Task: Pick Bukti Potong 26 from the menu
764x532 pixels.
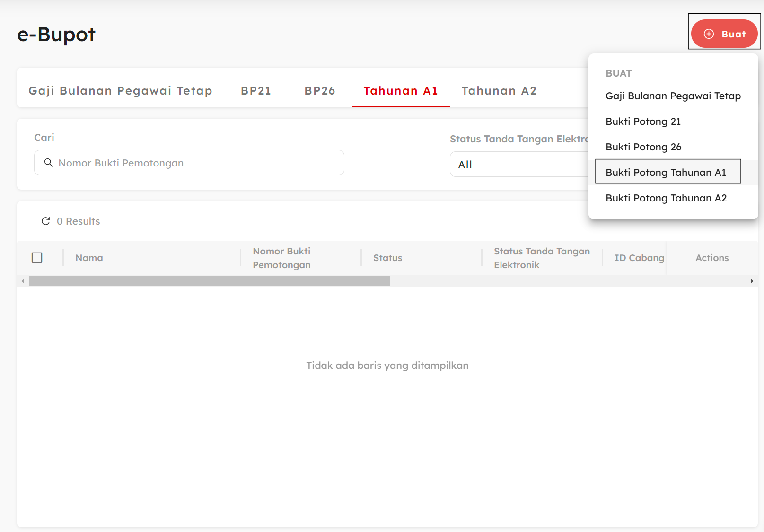Action: [643, 147]
